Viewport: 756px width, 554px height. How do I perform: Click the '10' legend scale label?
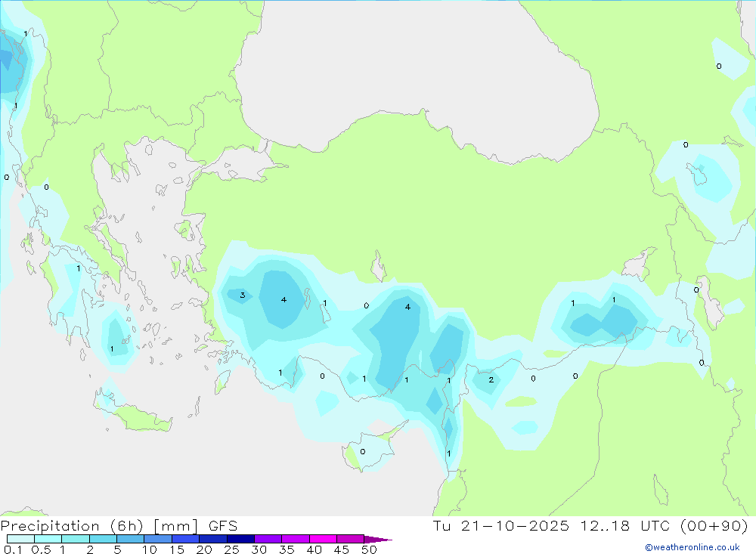coord(150,549)
